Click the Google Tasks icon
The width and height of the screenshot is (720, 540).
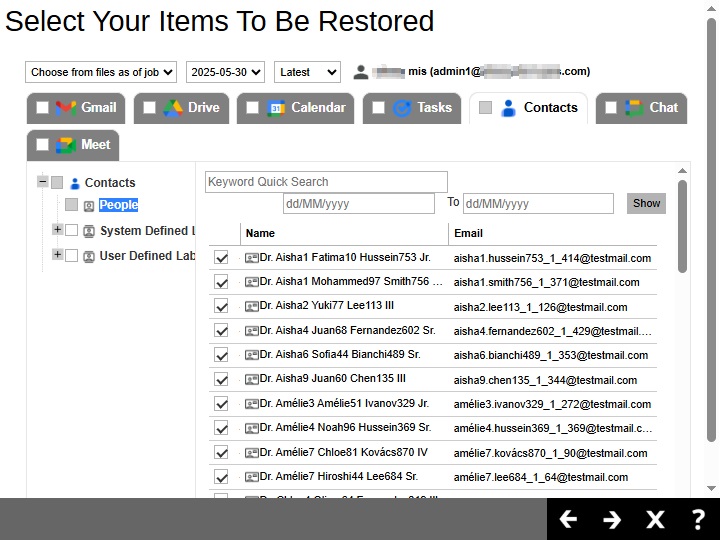(x=403, y=108)
